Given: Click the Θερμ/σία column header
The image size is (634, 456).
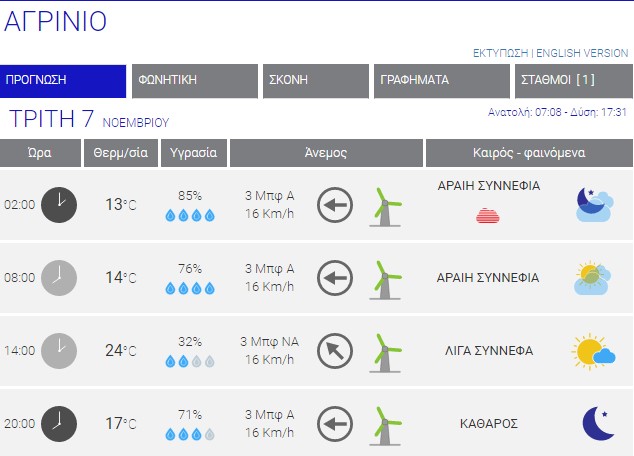Looking at the screenshot, I should (121, 153).
